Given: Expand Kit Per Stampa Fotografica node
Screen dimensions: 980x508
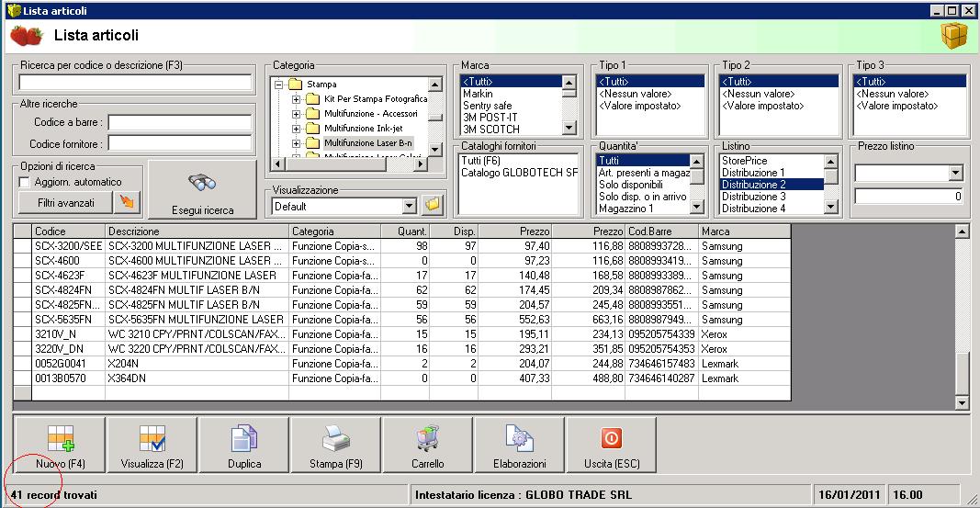Looking at the screenshot, I should pos(297,99).
